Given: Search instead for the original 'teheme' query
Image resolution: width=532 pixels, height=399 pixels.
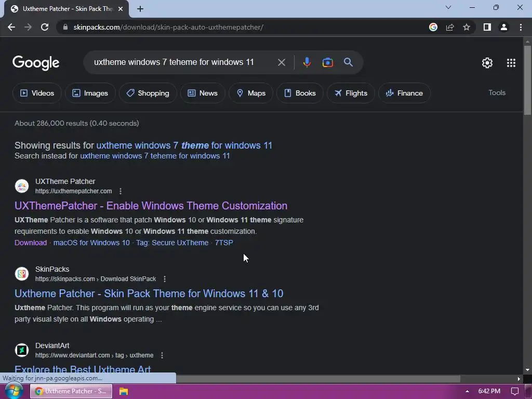Looking at the screenshot, I should coord(155,156).
